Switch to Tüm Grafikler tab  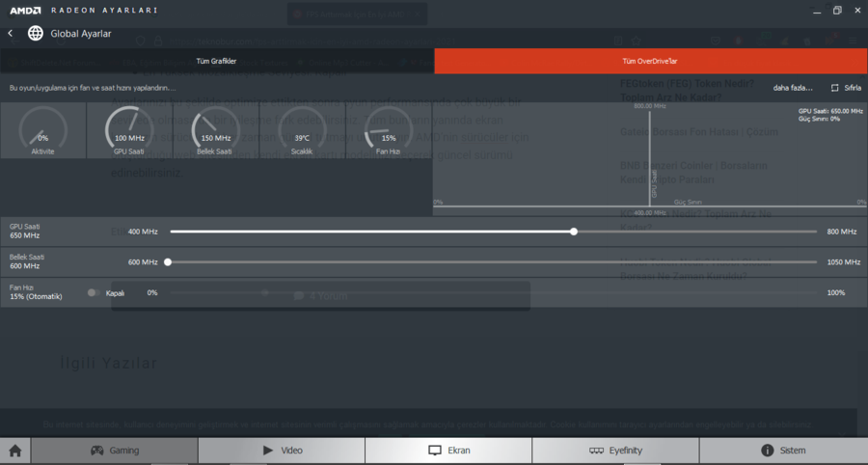[x=216, y=61]
